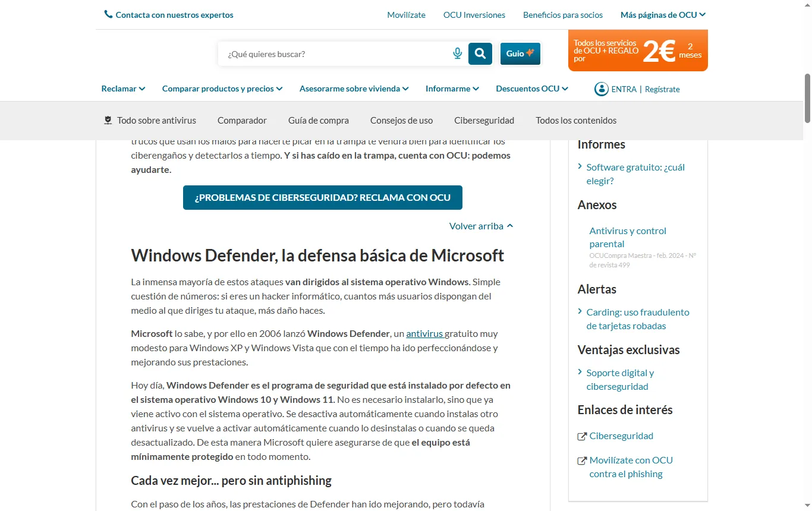Open the Guio assistant button
The image size is (812, 511).
click(520, 53)
